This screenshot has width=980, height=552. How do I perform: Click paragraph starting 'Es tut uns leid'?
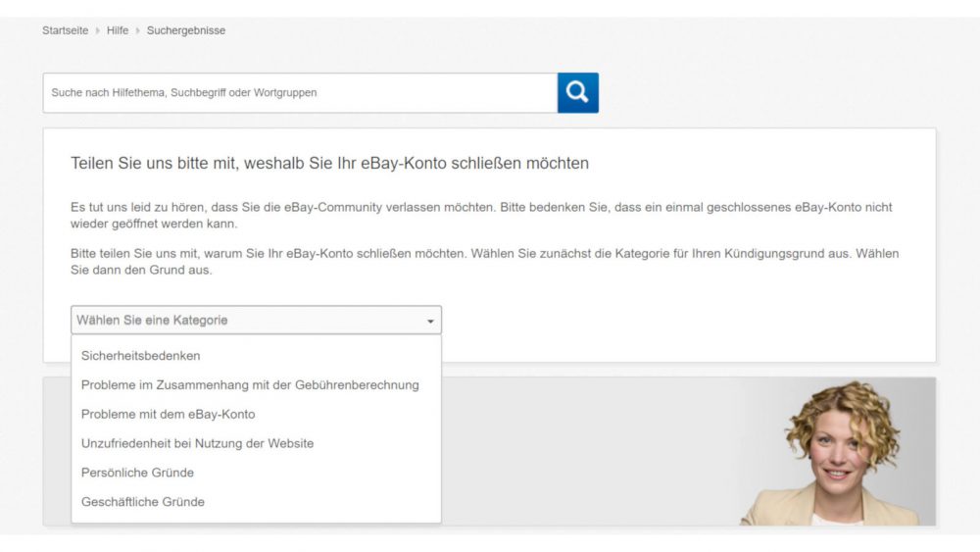click(481, 215)
